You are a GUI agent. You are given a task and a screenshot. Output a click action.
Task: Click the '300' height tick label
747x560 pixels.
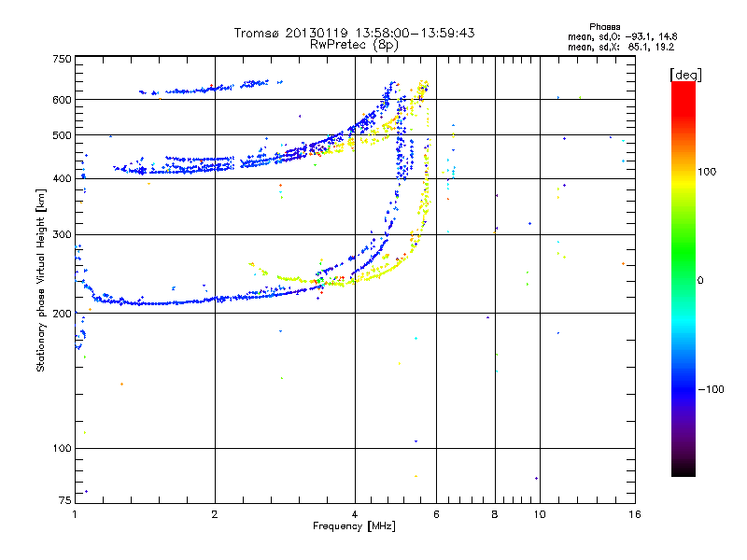pyautogui.click(x=63, y=235)
